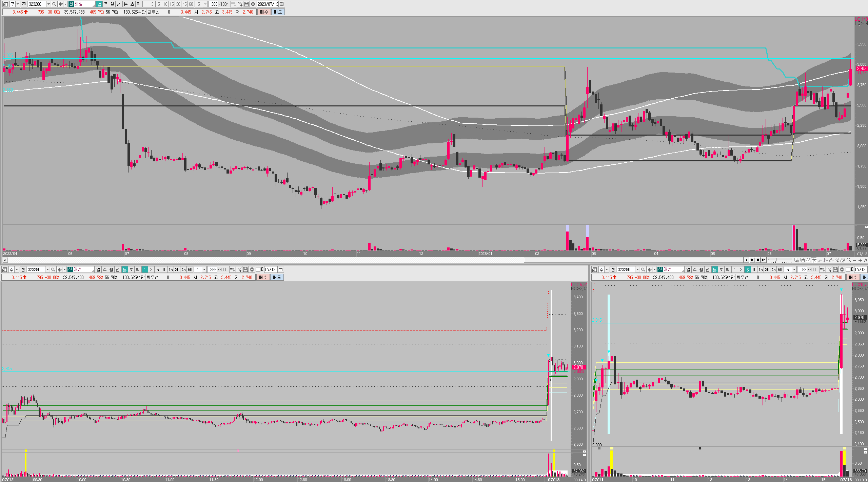868x482 pixels.
Task: Click stock search magnifier in top toolbar
Action: (54, 4)
